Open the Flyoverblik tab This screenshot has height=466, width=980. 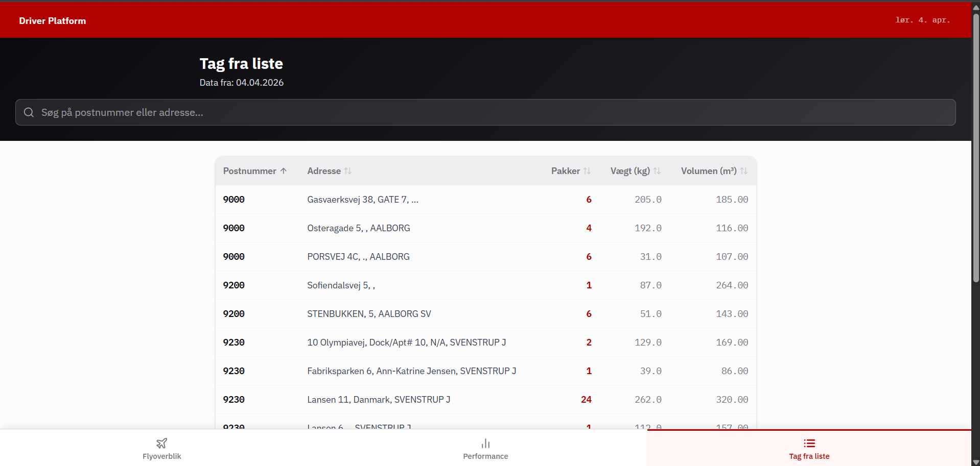161,448
